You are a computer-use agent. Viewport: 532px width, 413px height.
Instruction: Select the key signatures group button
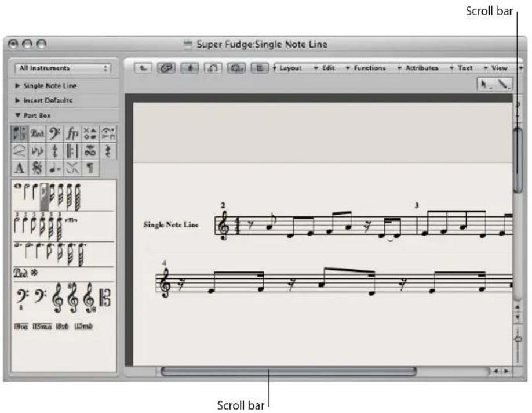(37, 151)
